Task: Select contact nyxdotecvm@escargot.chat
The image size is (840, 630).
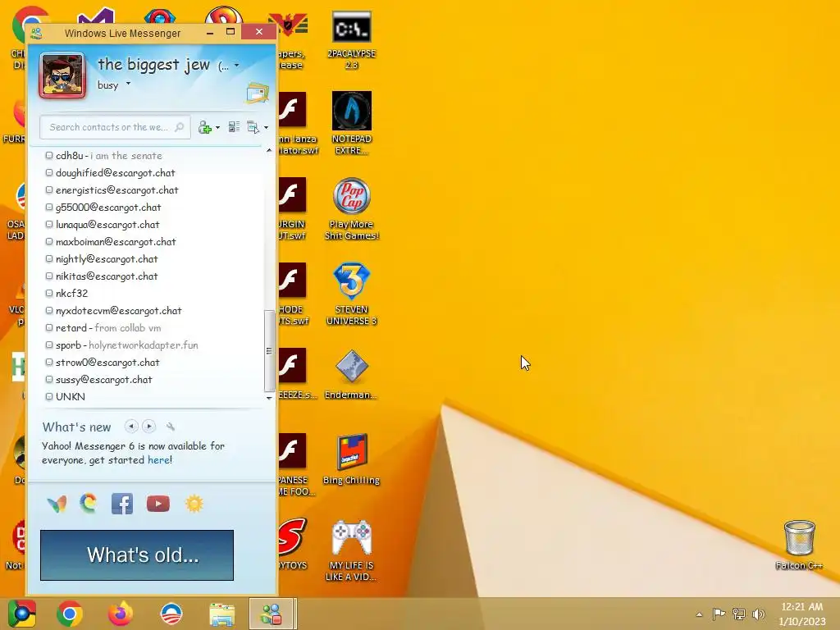Action: point(113,311)
